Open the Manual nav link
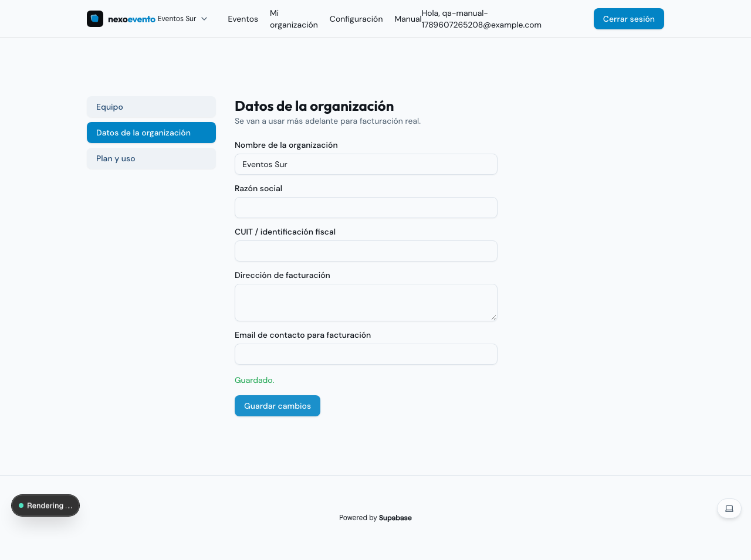This screenshot has height=560, width=751. pyautogui.click(x=408, y=19)
